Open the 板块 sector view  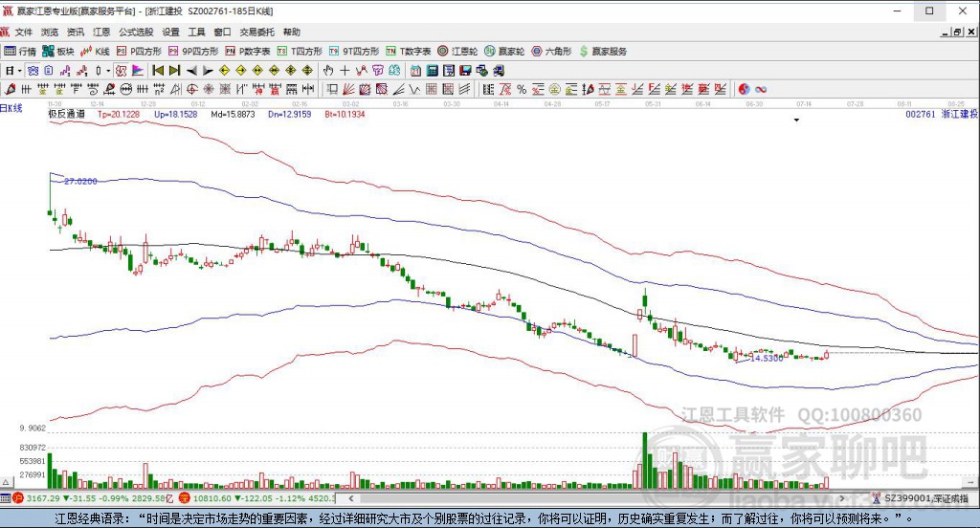(x=58, y=52)
